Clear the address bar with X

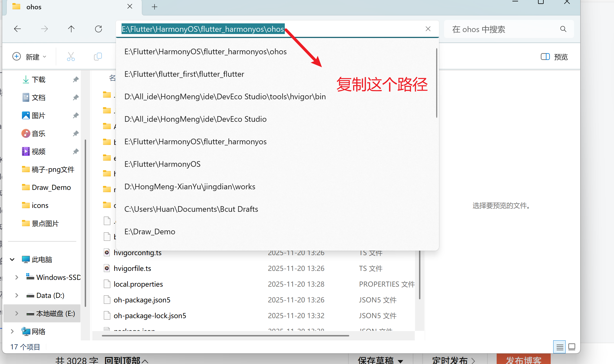pos(428,29)
